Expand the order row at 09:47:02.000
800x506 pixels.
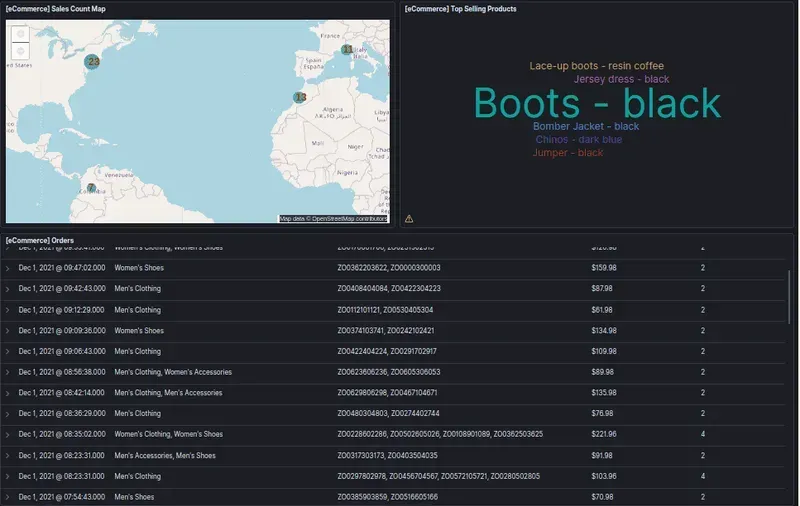pyautogui.click(x=8, y=268)
